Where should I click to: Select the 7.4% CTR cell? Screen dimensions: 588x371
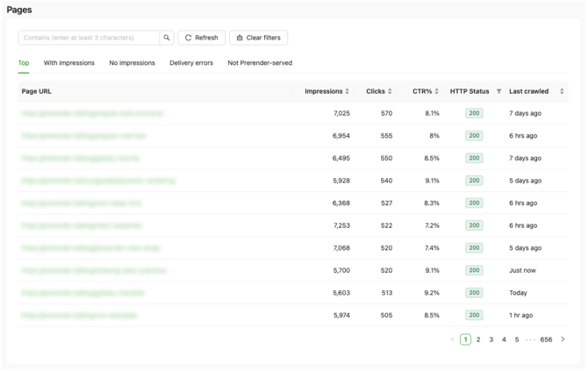click(x=432, y=248)
